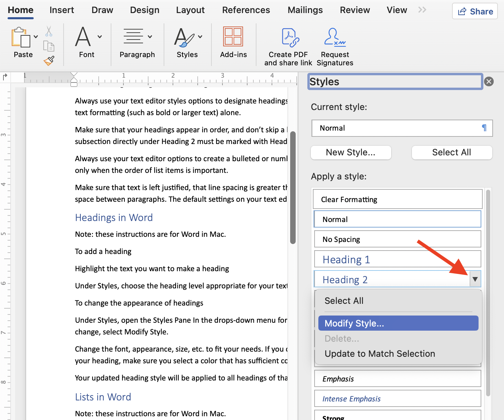Expand the Paste options dropdown
Viewport: 504px width, 420px height.
(36, 36)
